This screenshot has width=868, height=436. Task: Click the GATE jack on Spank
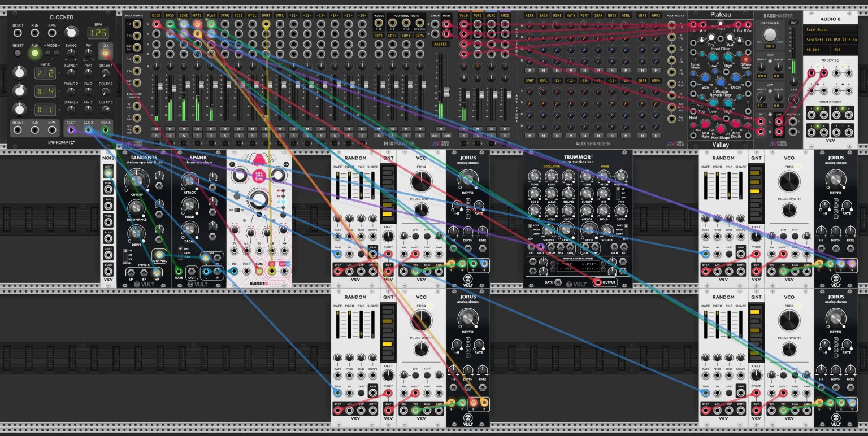coord(179,272)
